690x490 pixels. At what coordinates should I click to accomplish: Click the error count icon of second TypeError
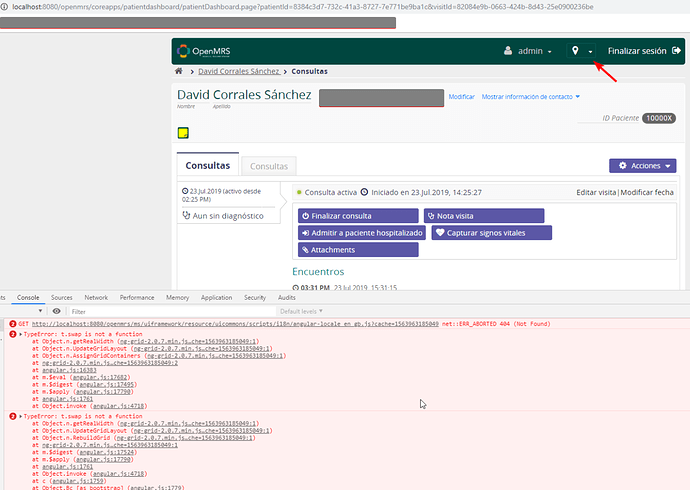point(13,416)
